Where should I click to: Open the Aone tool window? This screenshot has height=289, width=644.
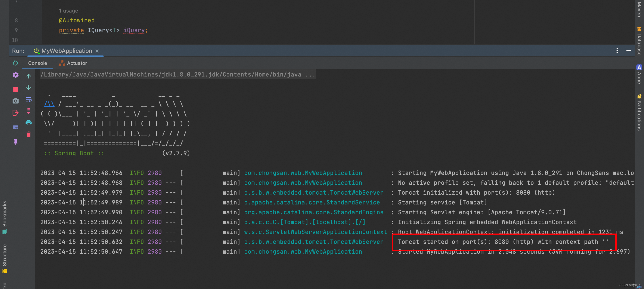(x=639, y=74)
